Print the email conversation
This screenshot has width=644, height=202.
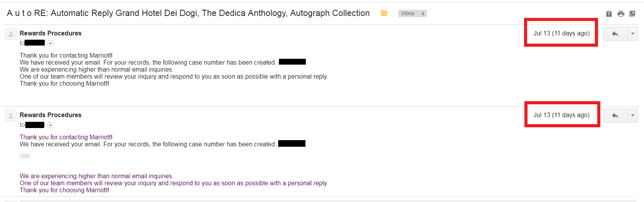621,14
